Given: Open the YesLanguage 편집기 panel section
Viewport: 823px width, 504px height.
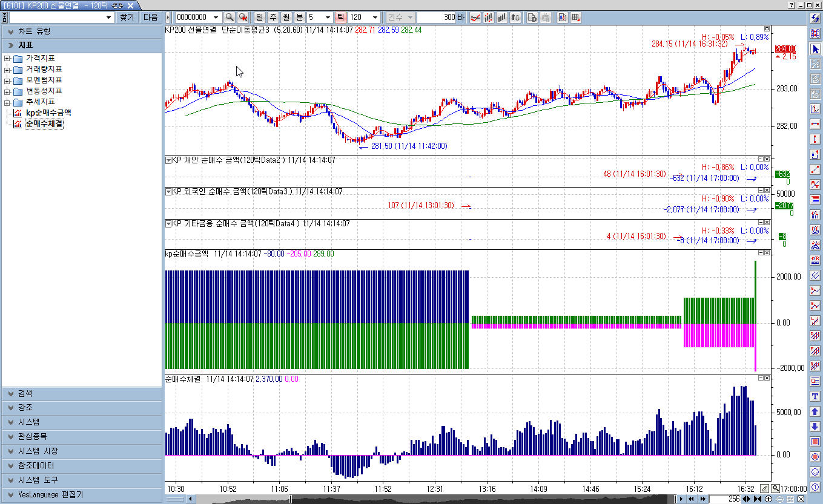Looking at the screenshot, I should 82,494.
